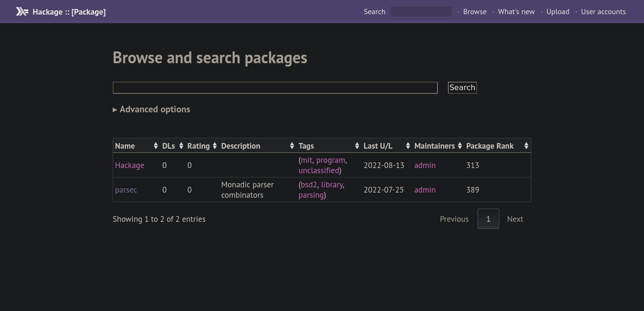
Task: Click the Search button
Action: click(462, 87)
